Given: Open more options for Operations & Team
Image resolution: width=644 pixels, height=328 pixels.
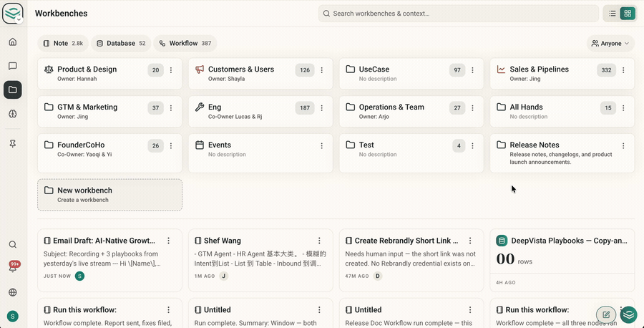Looking at the screenshot, I should (x=473, y=108).
